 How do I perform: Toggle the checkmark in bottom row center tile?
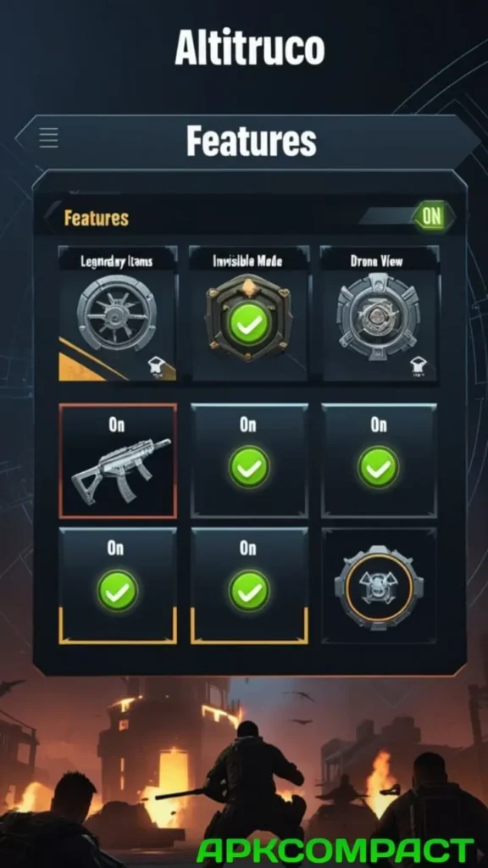point(249,591)
